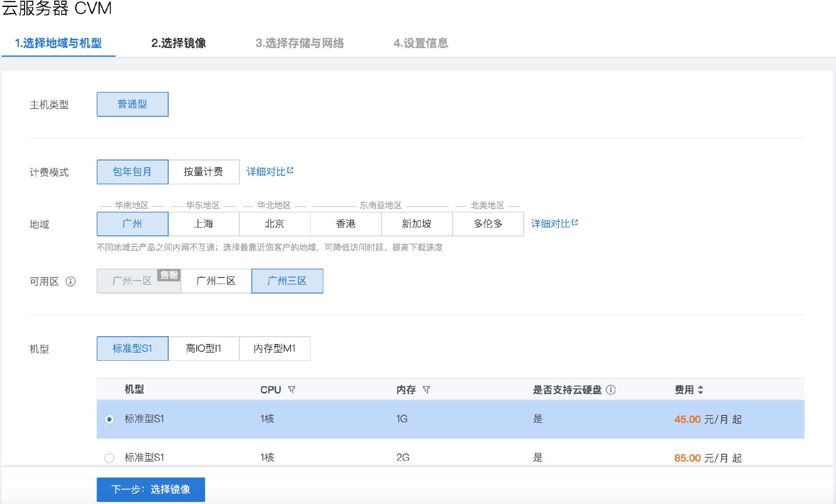
Task: Click the 北美地区 region group label
Action: click(x=487, y=205)
